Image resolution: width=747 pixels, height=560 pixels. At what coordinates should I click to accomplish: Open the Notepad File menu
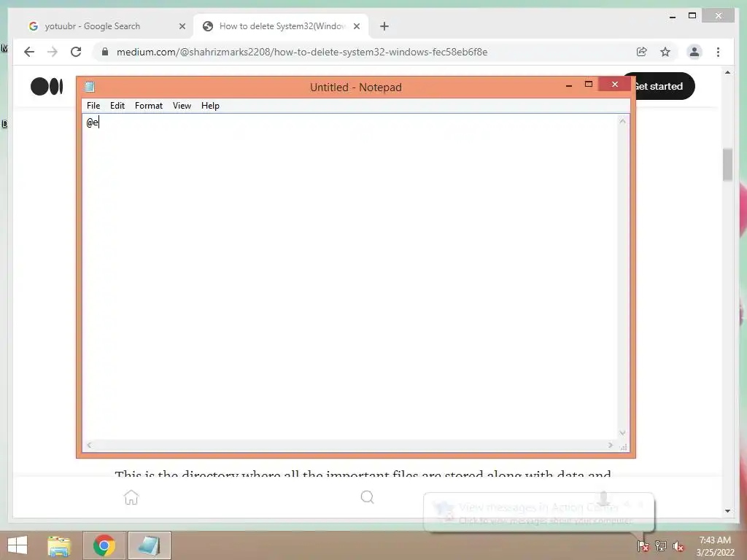93,106
